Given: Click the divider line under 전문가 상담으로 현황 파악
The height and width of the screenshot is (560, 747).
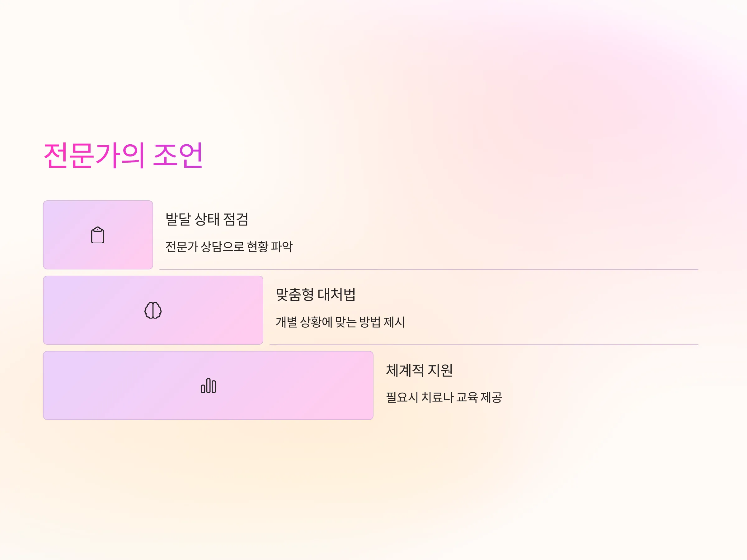Looking at the screenshot, I should pos(429,269).
